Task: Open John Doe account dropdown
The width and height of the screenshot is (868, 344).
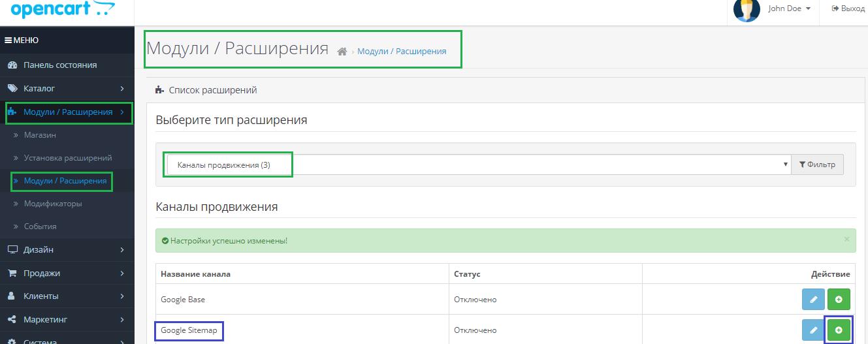Action: 790,8
